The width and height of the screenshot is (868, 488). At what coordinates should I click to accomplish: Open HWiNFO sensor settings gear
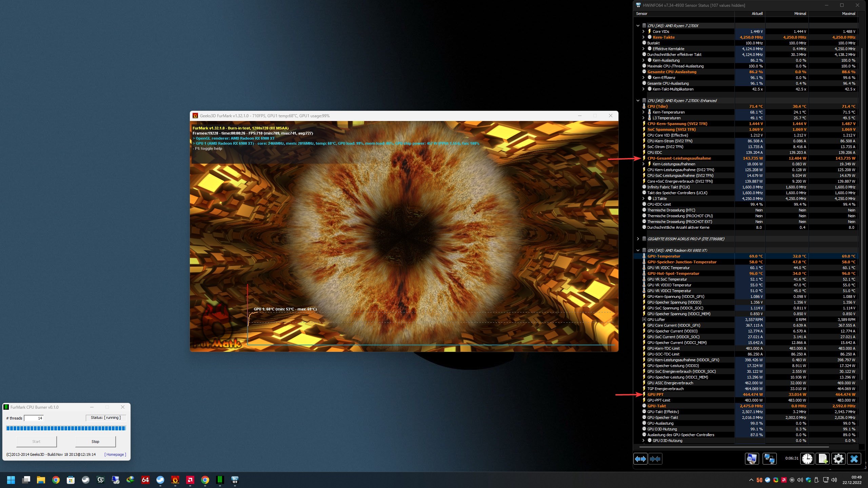838,459
